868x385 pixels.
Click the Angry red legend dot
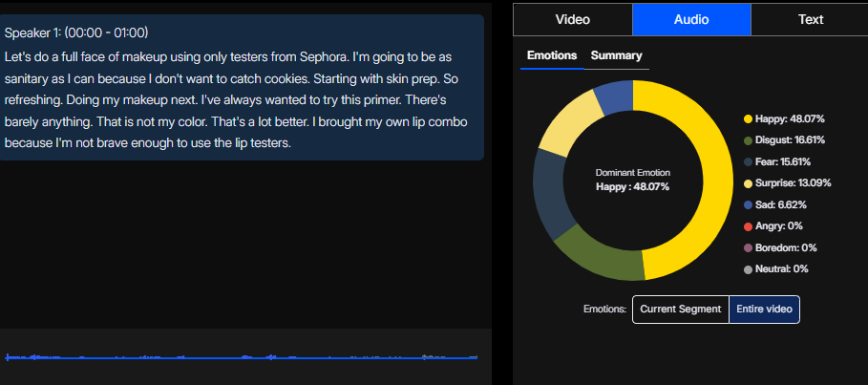point(748,226)
